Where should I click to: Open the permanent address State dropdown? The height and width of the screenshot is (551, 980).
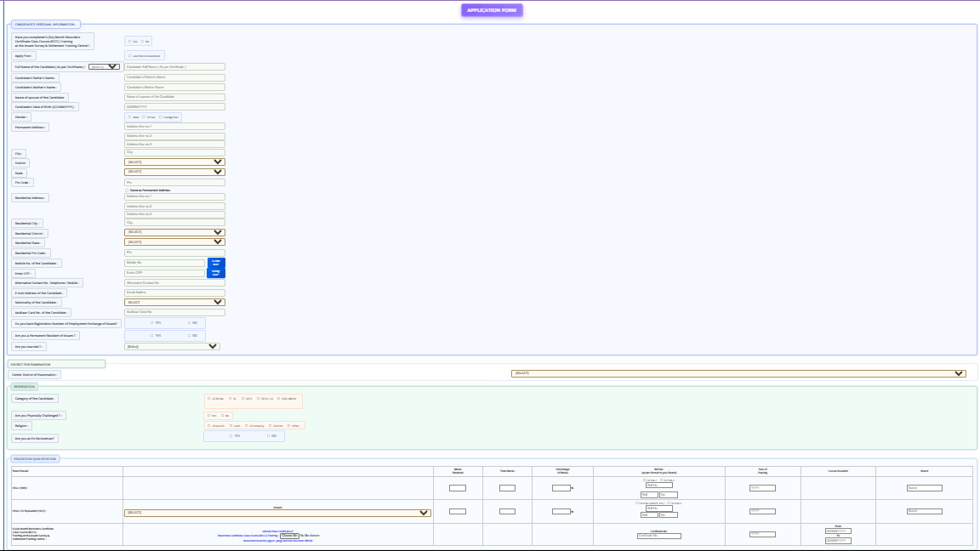click(174, 172)
